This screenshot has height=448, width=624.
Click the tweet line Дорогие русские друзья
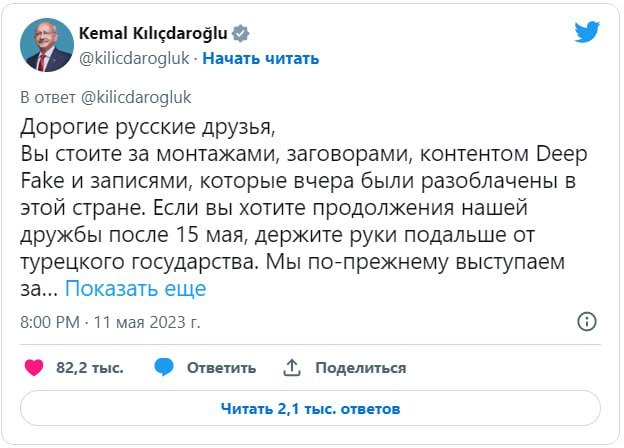pos(145,130)
